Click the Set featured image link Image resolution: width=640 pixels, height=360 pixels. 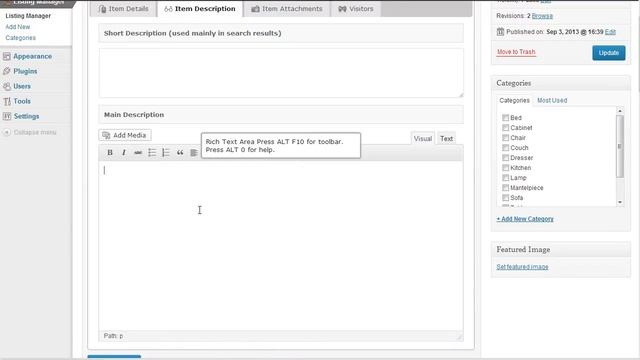coord(522,267)
